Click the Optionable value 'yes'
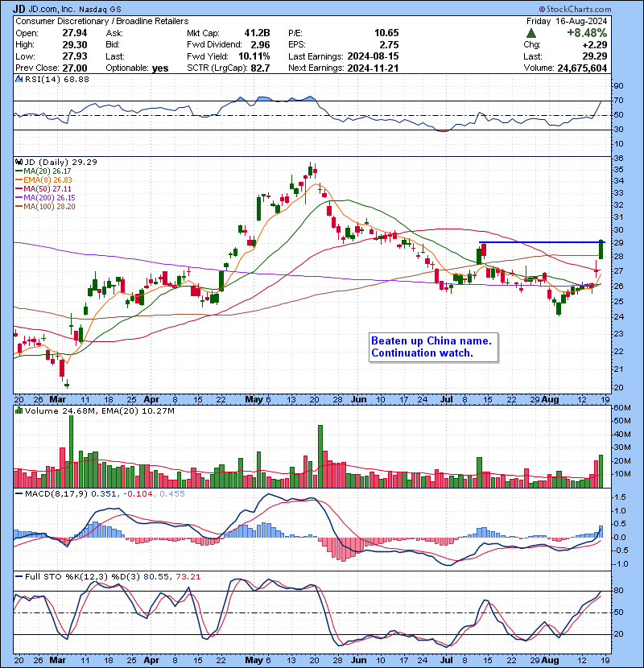 point(160,68)
